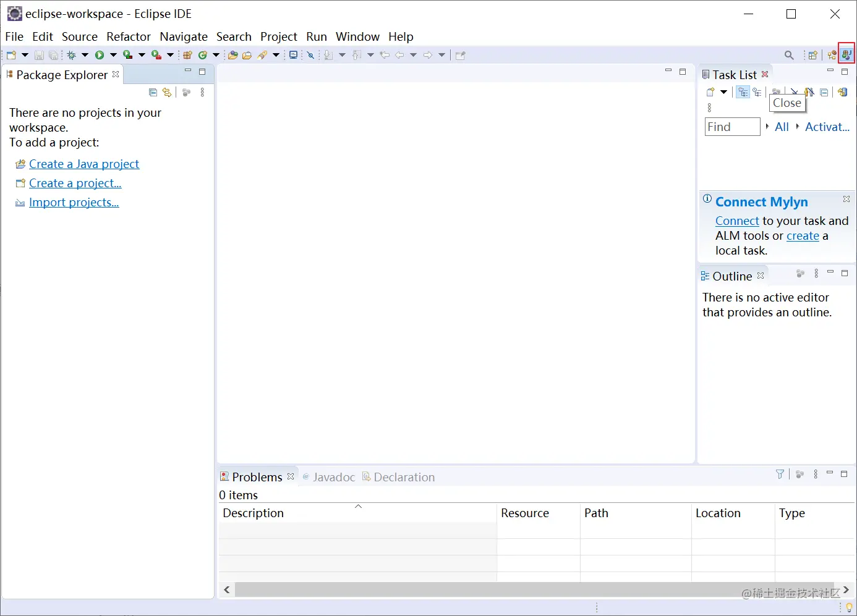Expand the Back history dropdown arrow
Image resolution: width=857 pixels, height=616 pixels.
pyautogui.click(x=413, y=55)
